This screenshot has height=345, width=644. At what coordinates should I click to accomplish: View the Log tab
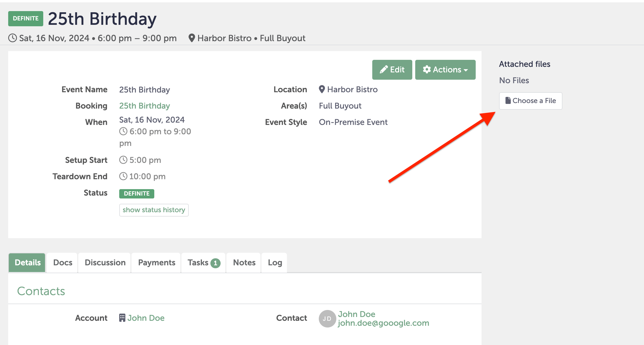pos(275,262)
